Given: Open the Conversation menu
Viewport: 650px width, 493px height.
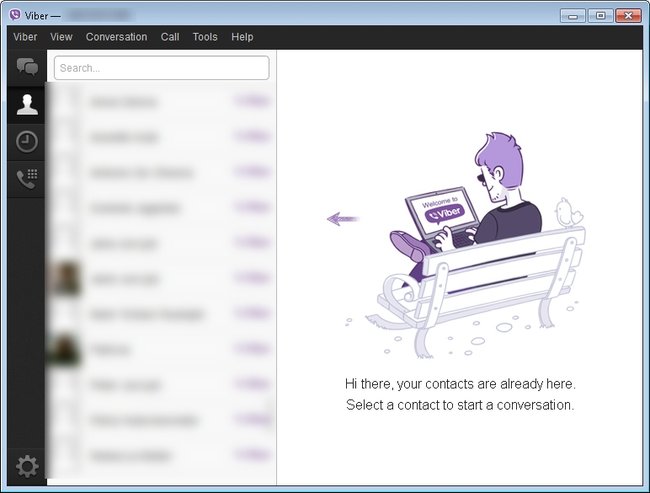Looking at the screenshot, I should coord(116,37).
